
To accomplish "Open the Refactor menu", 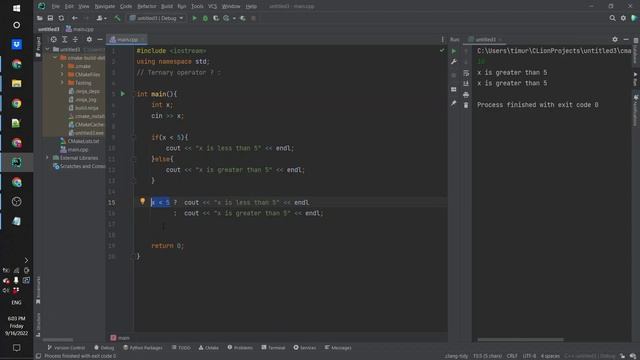I will click(x=147, y=6).
